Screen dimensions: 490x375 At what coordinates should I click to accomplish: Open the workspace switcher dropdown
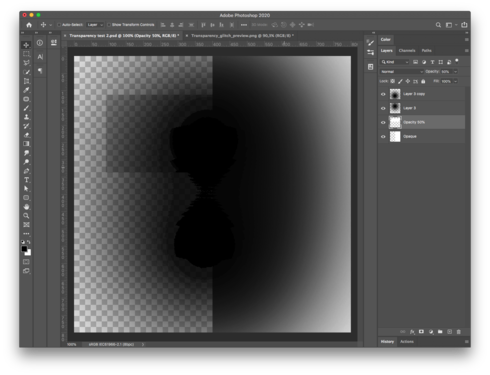coord(451,25)
